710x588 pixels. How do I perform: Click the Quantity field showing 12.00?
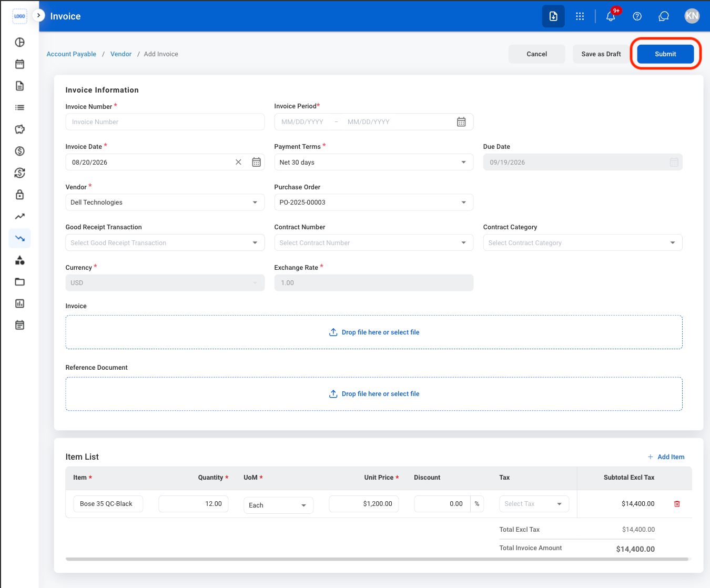click(x=194, y=504)
